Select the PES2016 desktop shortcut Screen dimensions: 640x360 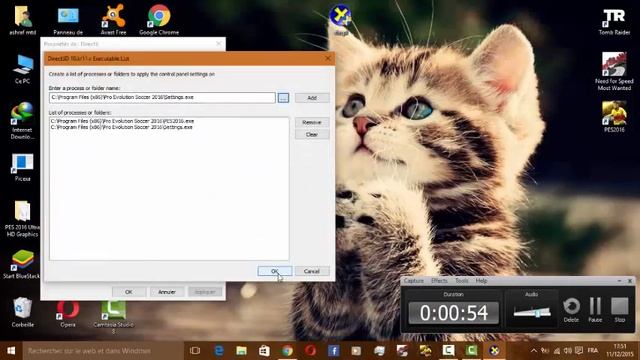coord(614,116)
